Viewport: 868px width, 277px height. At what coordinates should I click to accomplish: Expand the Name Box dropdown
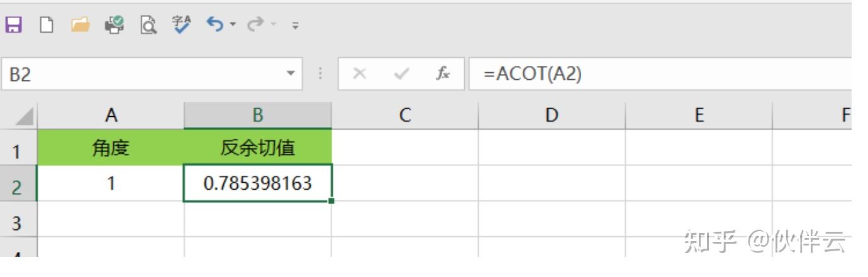click(x=290, y=74)
